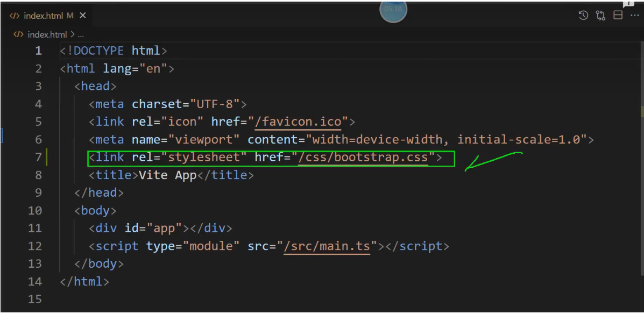Close the index.html tab
This screenshot has width=644, height=314.
point(82,16)
